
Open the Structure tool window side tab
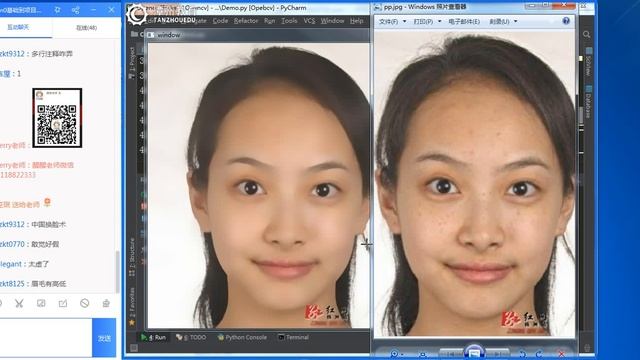click(132, 257)
